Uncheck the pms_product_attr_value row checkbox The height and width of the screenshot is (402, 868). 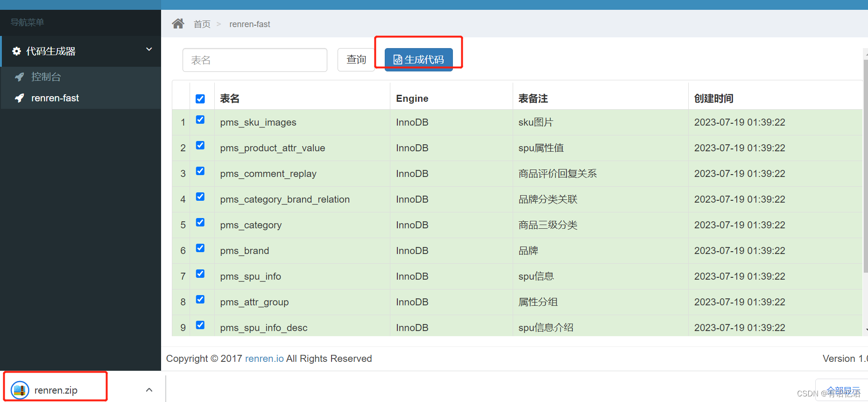click(200, 145)
